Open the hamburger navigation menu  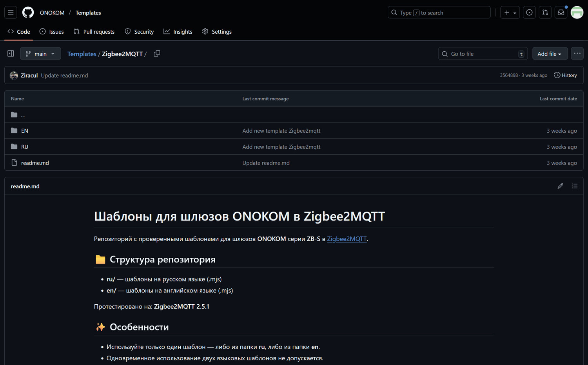[11, 13]
